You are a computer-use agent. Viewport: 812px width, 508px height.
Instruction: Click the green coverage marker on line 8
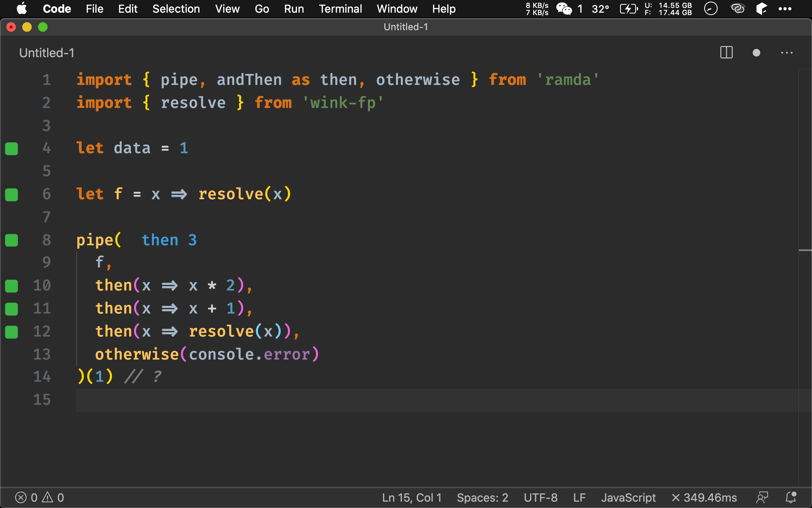[11, 240]
